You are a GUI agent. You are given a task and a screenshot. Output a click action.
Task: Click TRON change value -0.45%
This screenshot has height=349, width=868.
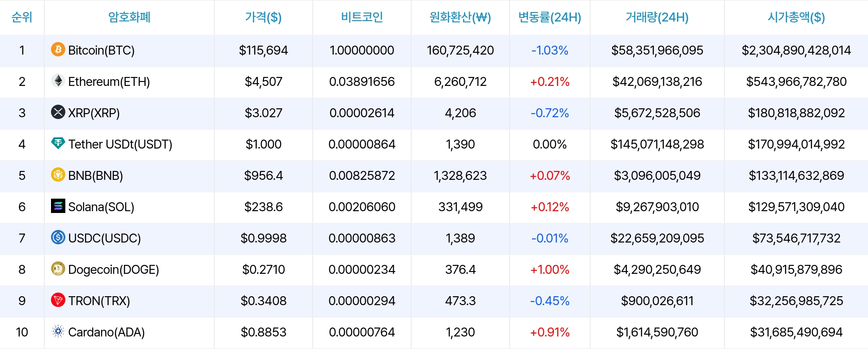coord(550,301)
